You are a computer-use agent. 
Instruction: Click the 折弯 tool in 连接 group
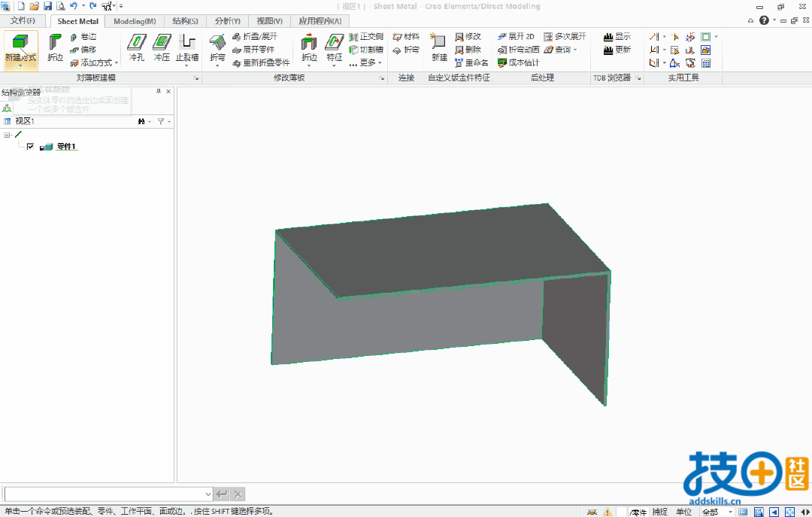[x=406, y=50]
